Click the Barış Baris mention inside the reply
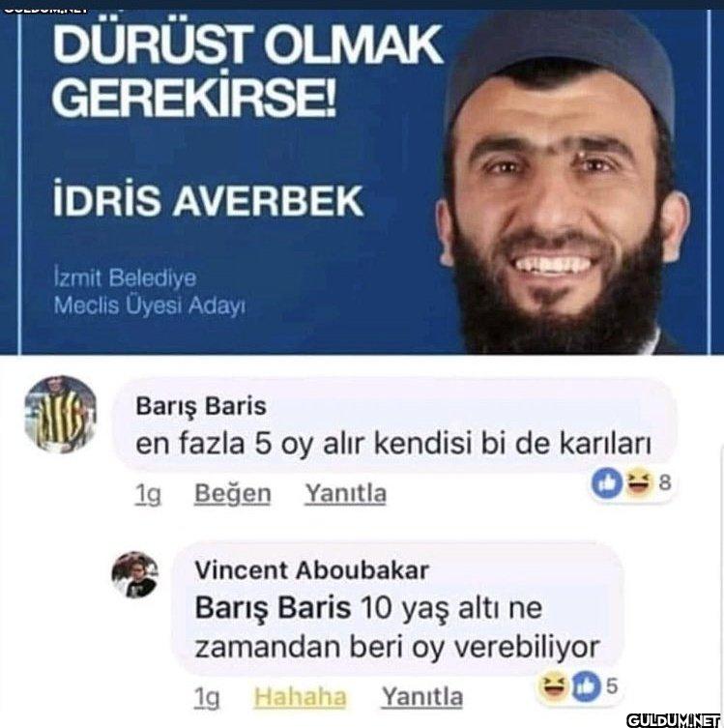724x728 pixels. click(x=273, y=608)
